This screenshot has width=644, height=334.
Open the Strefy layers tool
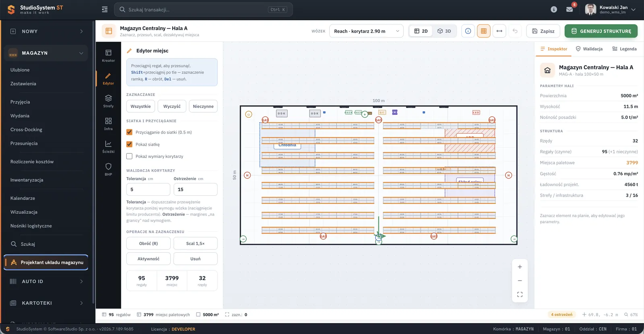108,101
